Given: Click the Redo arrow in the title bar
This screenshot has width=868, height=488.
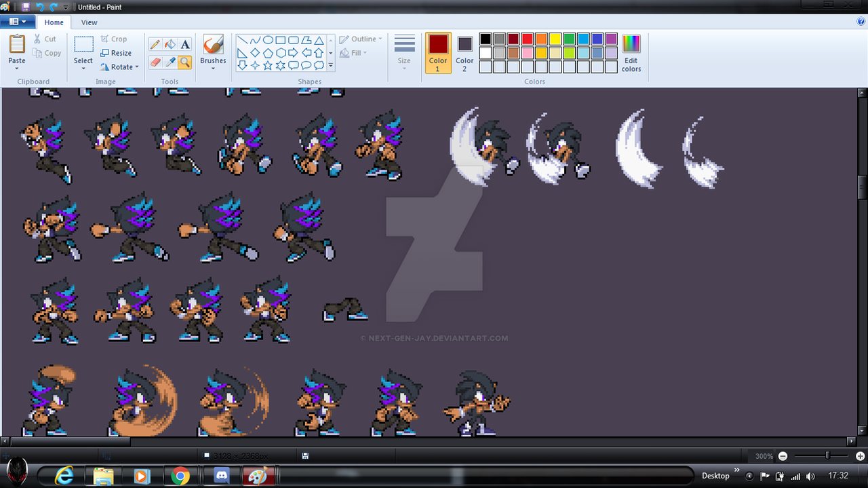Looking at the screenshot, I should (x=53, y=7).
